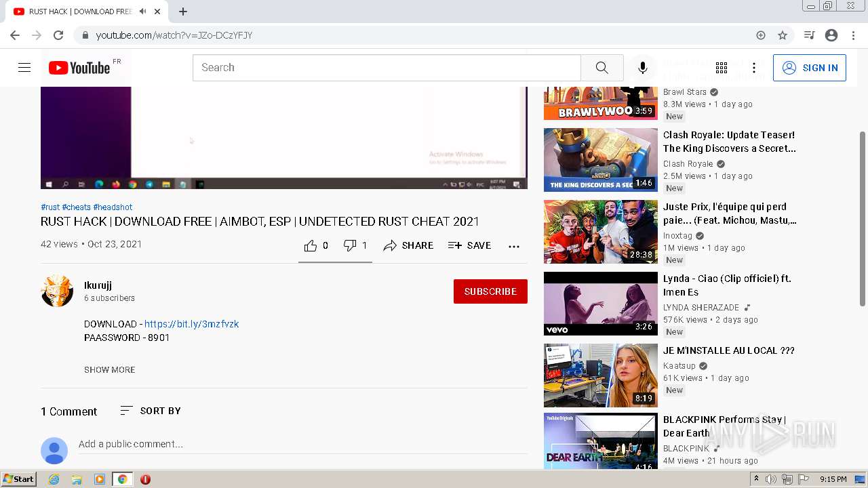Click the video player frame
868x488 pixels.
pyautogui.click(x=284, y=138)
